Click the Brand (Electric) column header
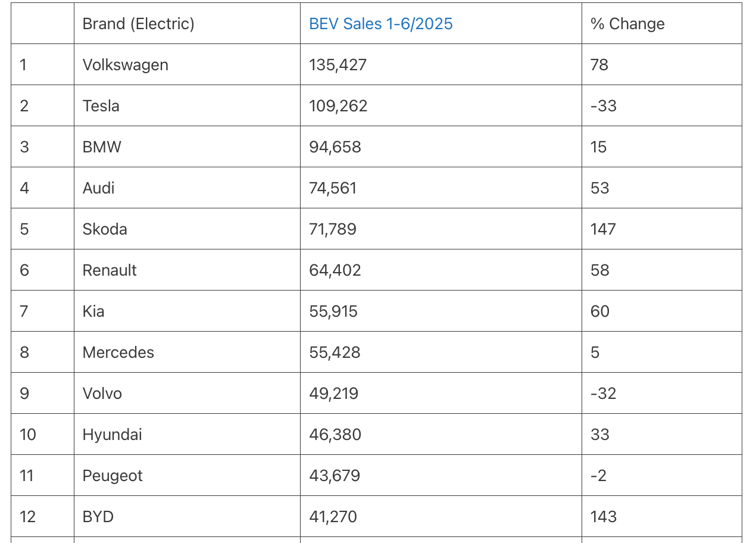This screenshot has height=543, width=756. coord(138,24)
